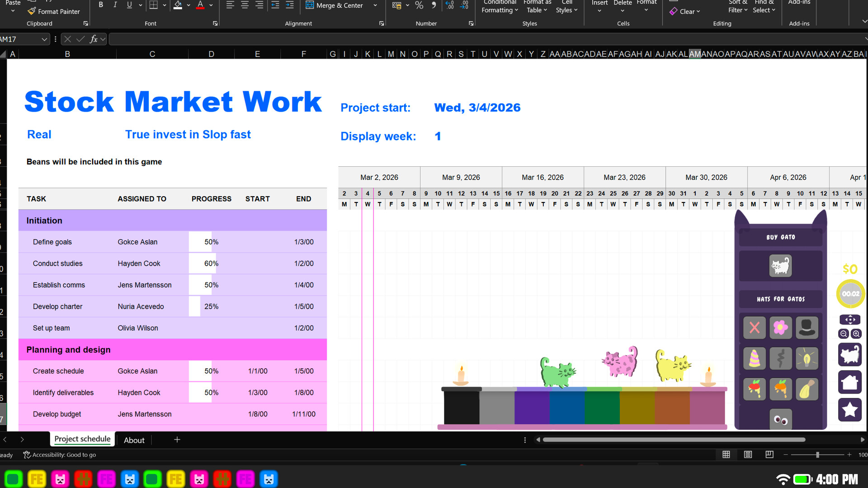Click the zoom slider handle in the status bar
The image size is (868, 488).
pyautogui.click(x=817, y=455)
